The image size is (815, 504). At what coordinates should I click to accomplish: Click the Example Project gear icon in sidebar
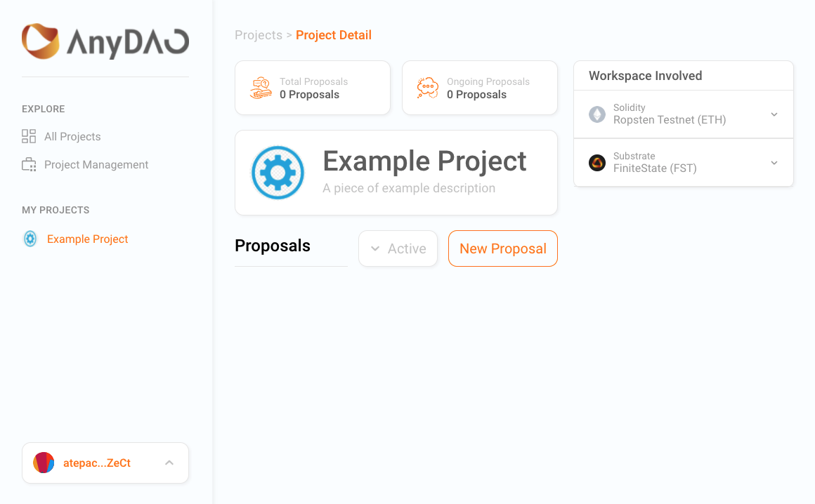(x=30, y=239)
